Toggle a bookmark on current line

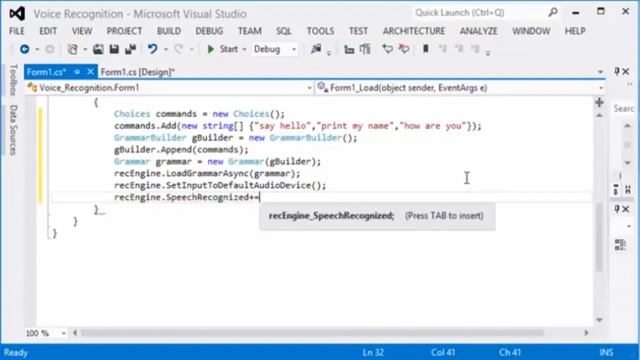click(426, 49)
